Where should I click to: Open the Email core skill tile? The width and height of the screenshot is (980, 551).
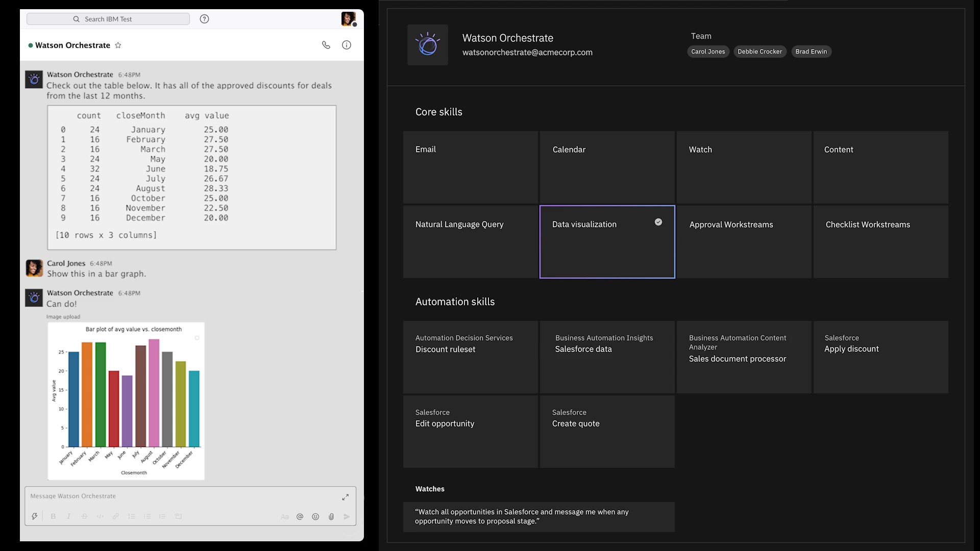point(471,167)
